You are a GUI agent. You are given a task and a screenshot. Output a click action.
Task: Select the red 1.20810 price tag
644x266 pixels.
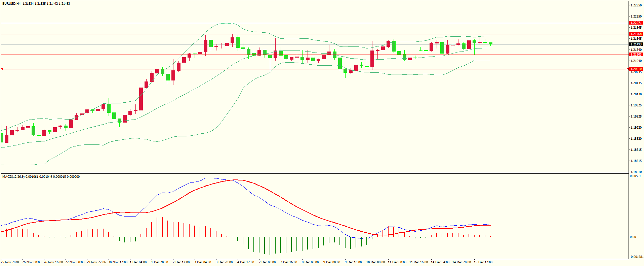pyautogui.click(x=636, y=69)
